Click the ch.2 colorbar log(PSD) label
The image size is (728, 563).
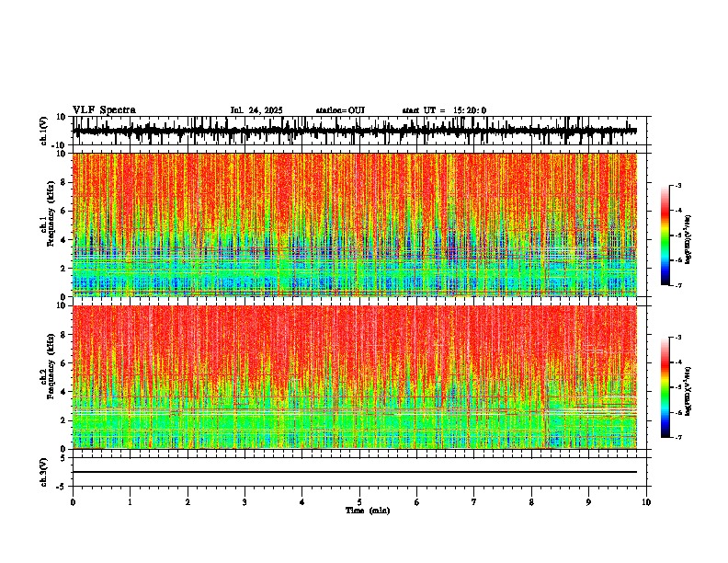pos(688,391)
